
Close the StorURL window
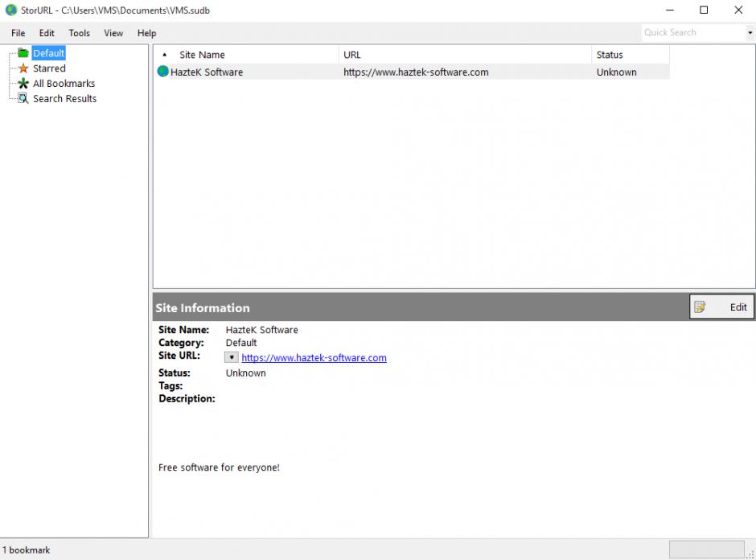(738, 10)
